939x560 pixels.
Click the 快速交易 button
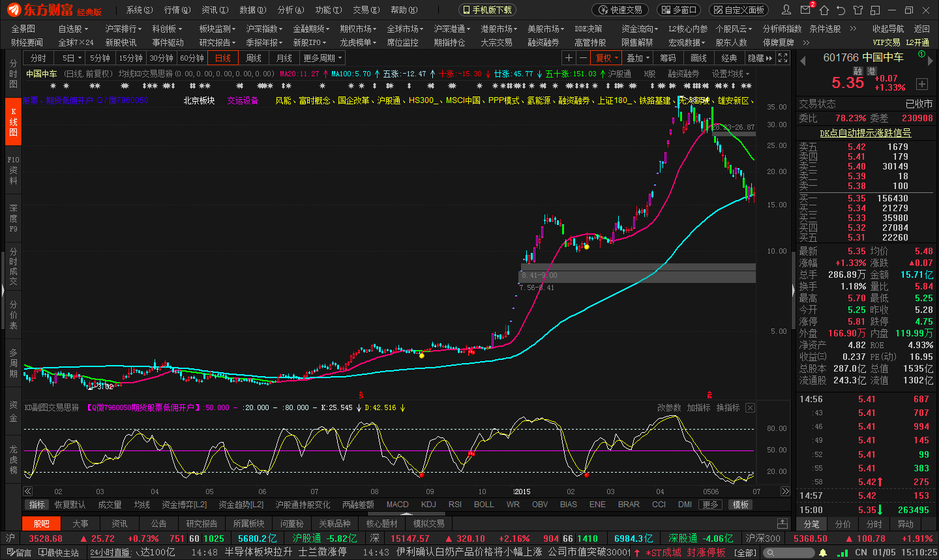pos(621,10)
